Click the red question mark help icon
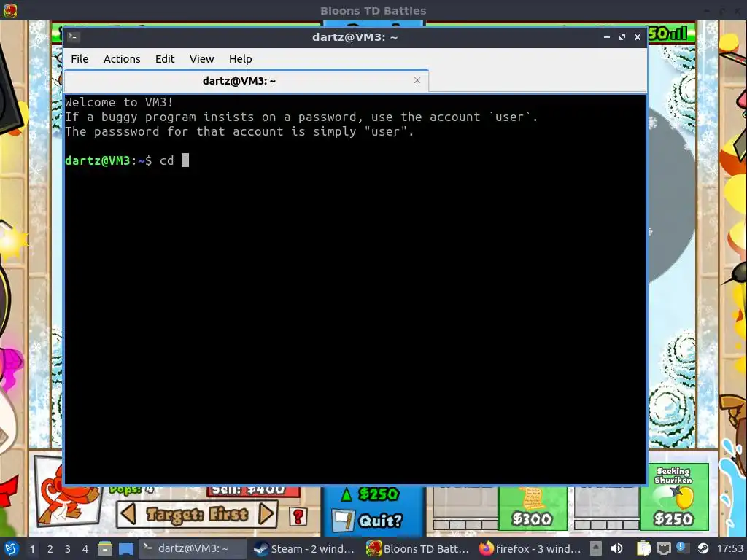747x560 pixels. 298,517
